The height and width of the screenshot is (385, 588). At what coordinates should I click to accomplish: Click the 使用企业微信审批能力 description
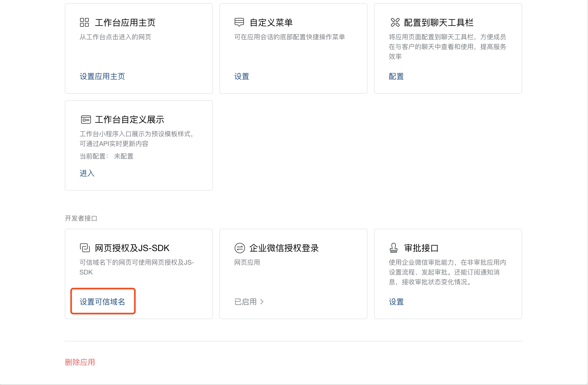(x=447, y=272)
